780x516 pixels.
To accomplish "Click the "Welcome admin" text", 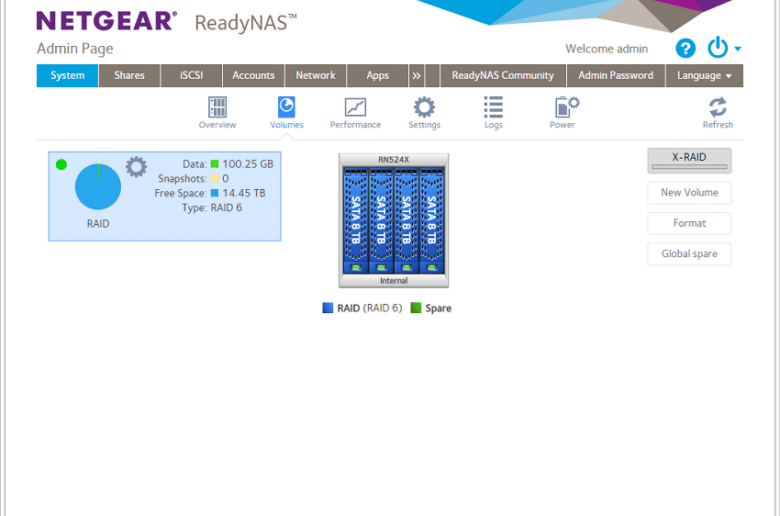I will [x=606, y=49].
